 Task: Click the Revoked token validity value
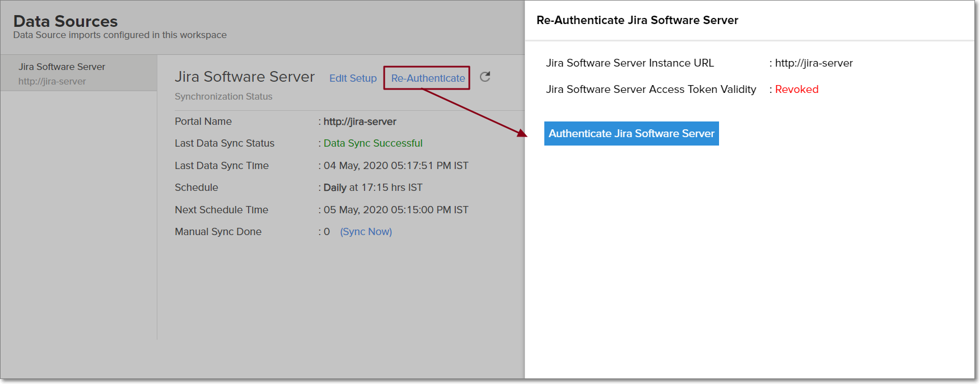[796, 90]
